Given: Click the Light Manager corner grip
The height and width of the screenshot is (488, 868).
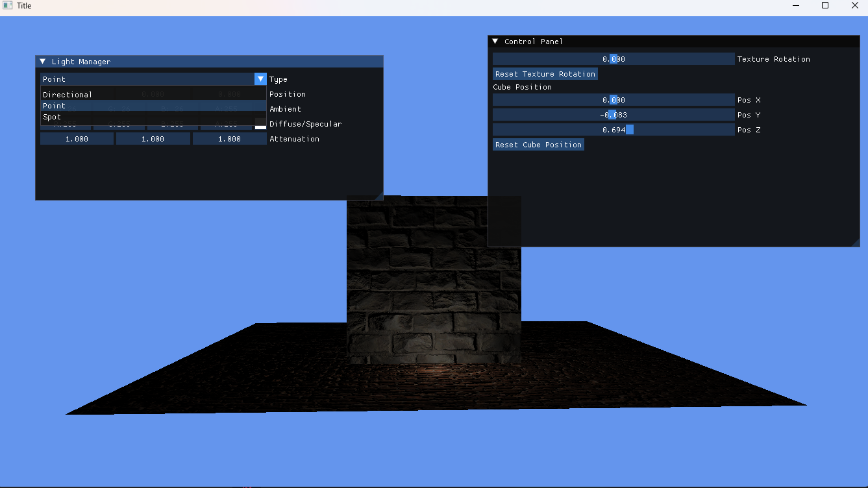Looking at the screenshot, I should 378,195.
